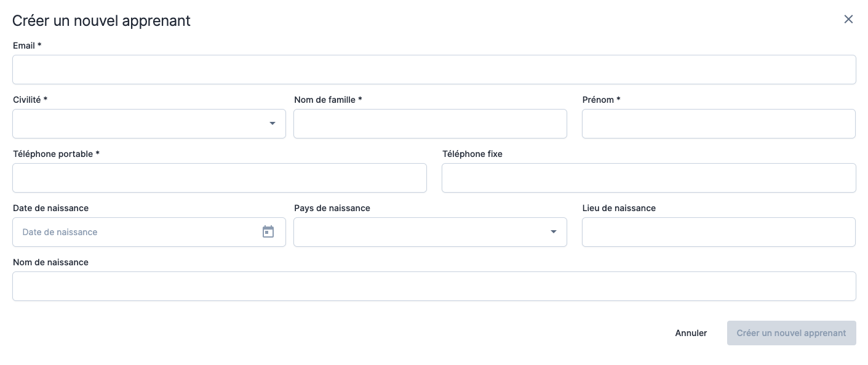Click the Téléphone portable * label
Image resolution: width=868 pixels, height=365 pixels.
56,154
